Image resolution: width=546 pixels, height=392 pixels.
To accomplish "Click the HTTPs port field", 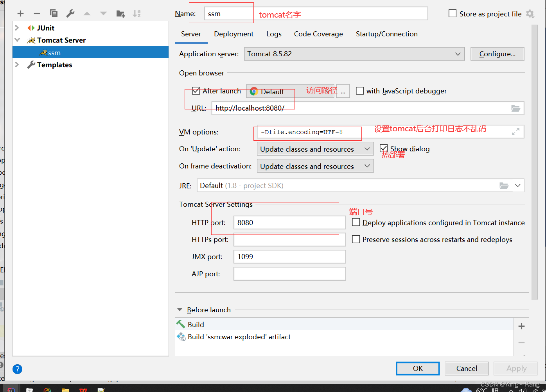I will point(289,240).
